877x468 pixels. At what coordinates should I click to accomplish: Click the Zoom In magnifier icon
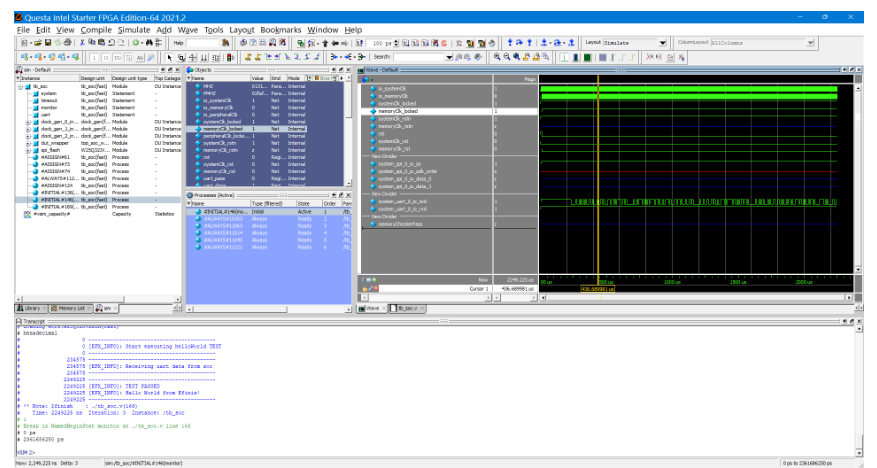tap(498, 58)
